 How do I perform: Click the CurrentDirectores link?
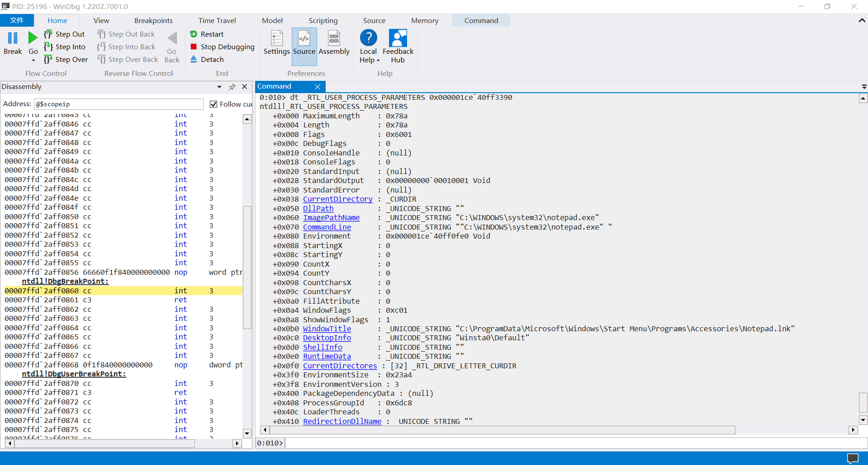click(340, 366)
